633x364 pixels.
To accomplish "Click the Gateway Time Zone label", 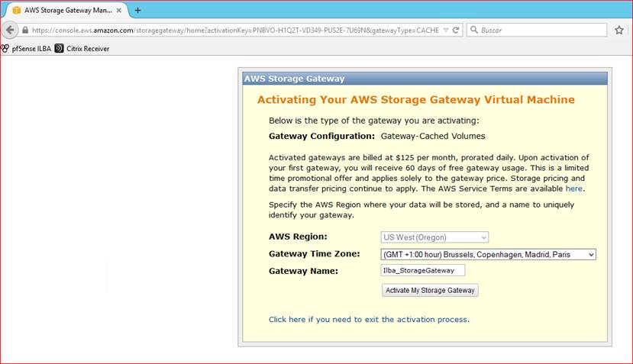I will [x=314, y=254].
